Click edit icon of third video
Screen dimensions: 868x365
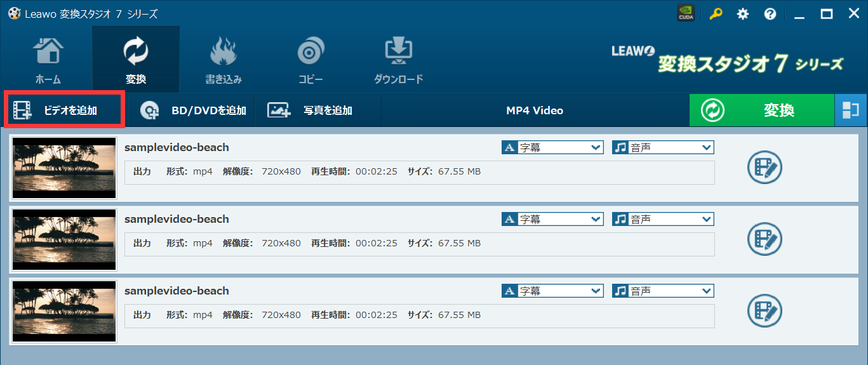pos(765,311)
